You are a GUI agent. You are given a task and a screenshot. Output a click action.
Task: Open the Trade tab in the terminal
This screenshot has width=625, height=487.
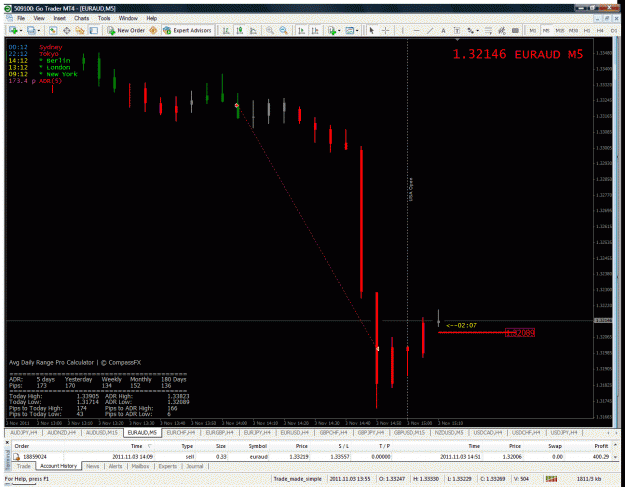[24, 466]
